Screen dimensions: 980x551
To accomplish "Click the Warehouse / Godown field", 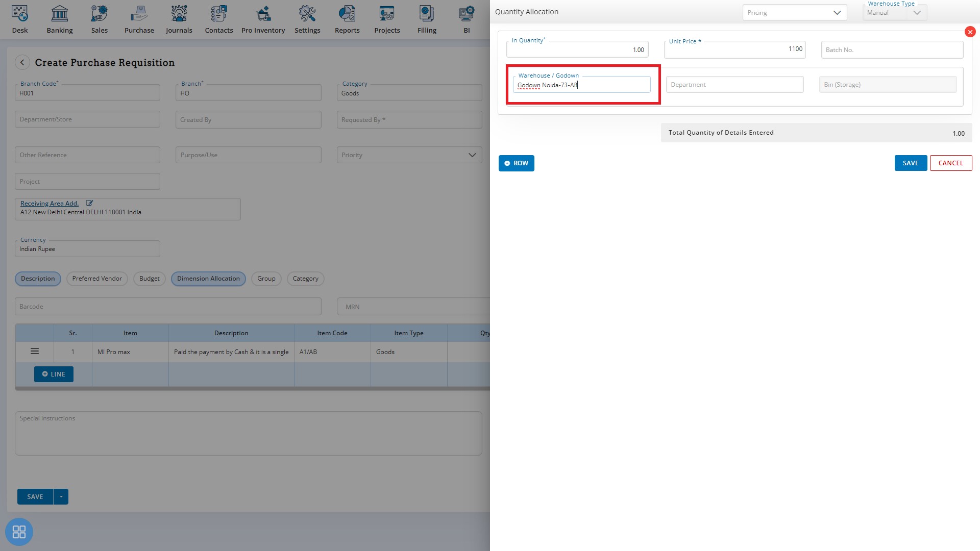I will 582,85.
